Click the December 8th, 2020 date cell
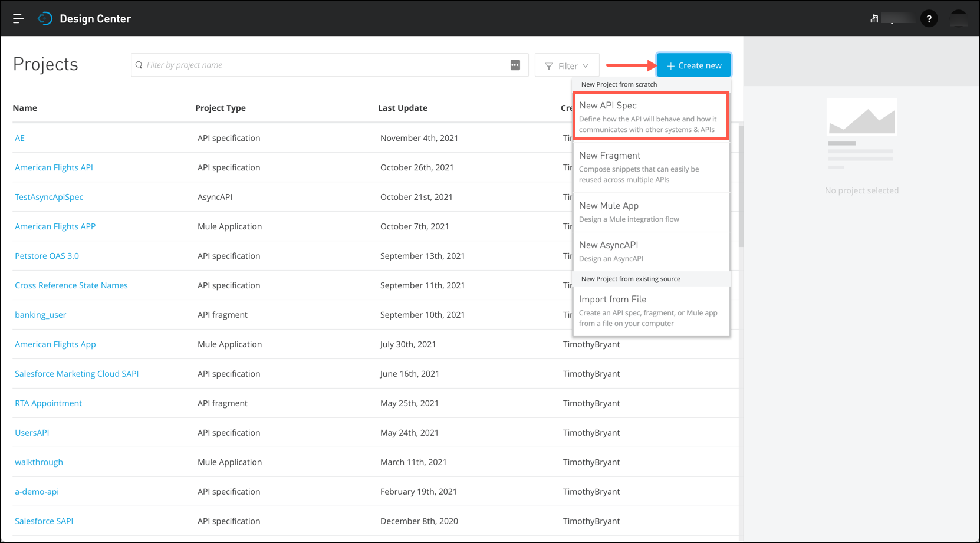980x543 pixels. click(419, 521)
